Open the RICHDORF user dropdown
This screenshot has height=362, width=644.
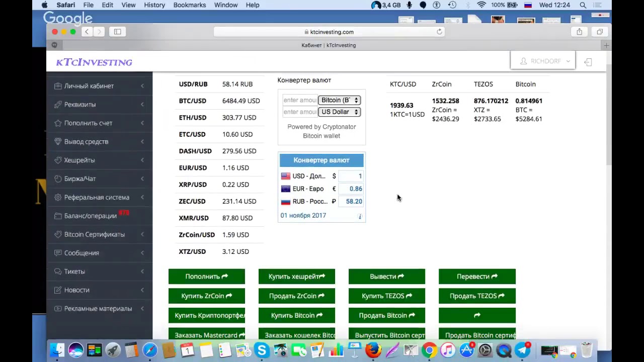(542, 61)
